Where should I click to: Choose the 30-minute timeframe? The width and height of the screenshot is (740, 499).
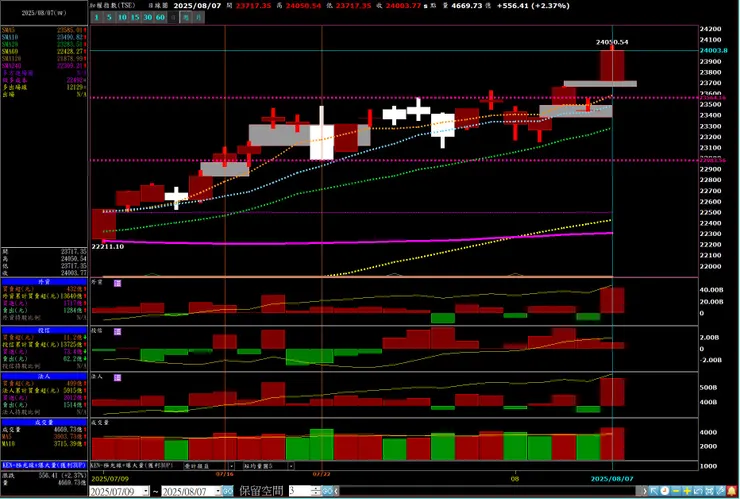tap(148, 17)
